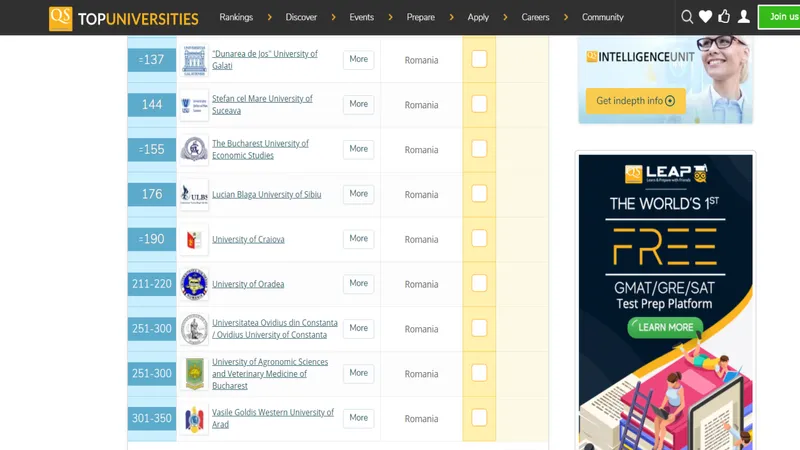This screenshot has width=800, height=450.
Task: Open Lucian Blaga University of Sibiu link
Action: click(x=267, y=194)
